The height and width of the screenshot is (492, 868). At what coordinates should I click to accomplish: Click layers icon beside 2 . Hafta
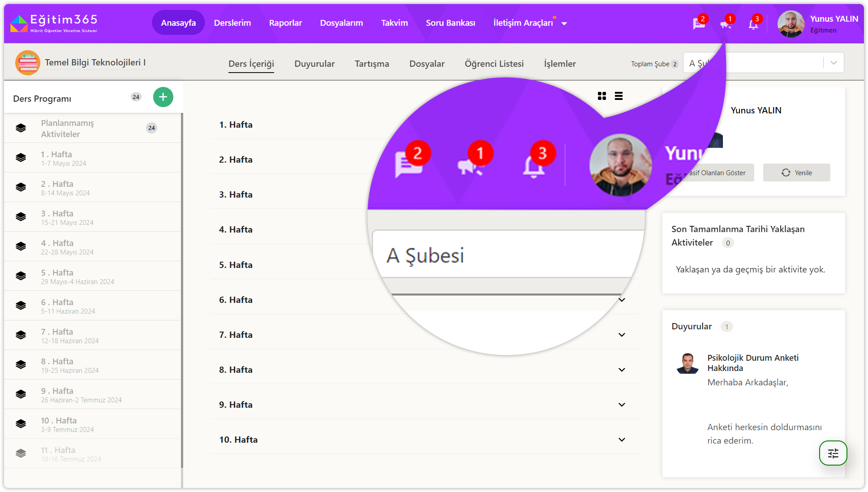21,187
